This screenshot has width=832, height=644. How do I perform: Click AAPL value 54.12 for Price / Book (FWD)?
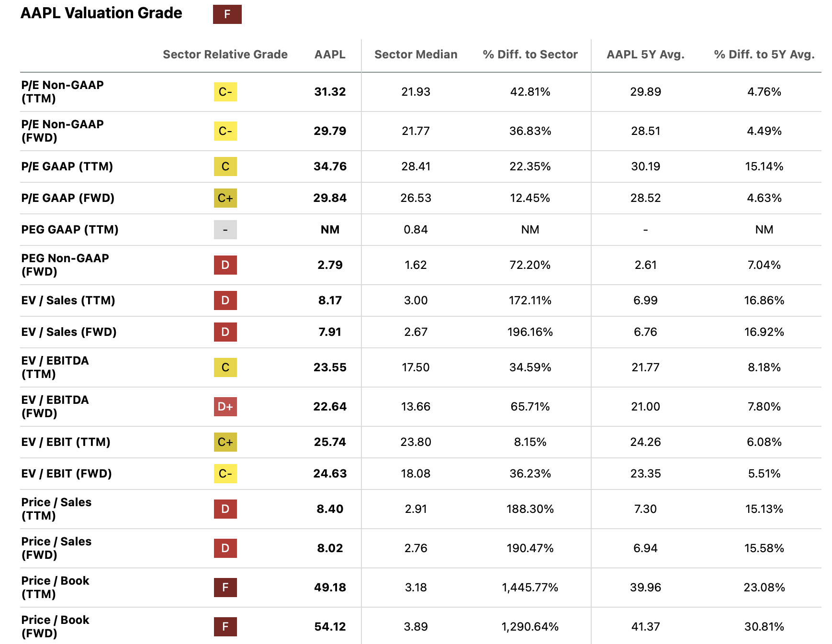point(330,627)
